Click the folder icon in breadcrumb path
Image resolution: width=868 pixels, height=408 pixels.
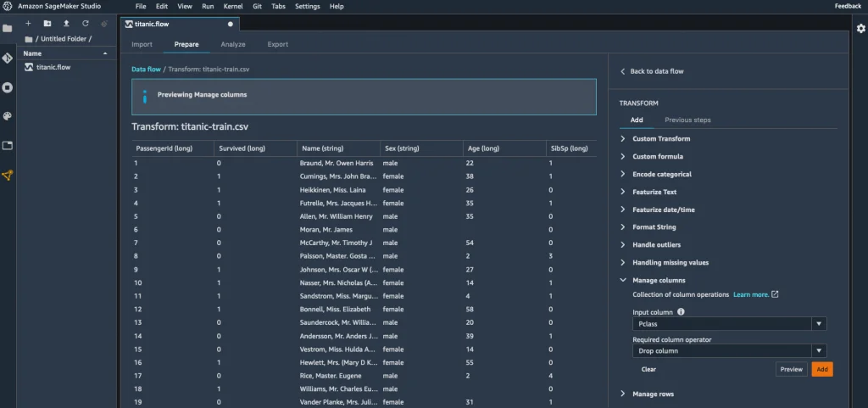29,39
